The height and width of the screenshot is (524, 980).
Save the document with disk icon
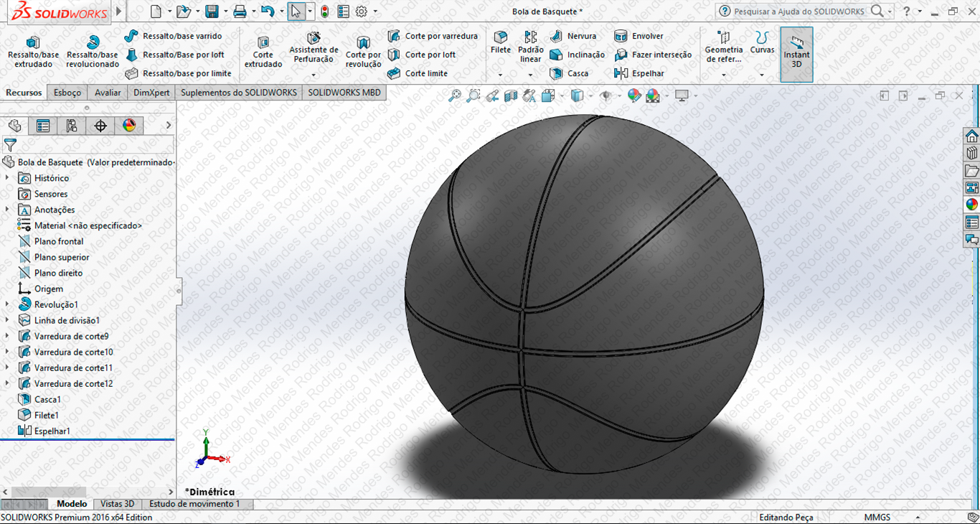tap(212, 11)
